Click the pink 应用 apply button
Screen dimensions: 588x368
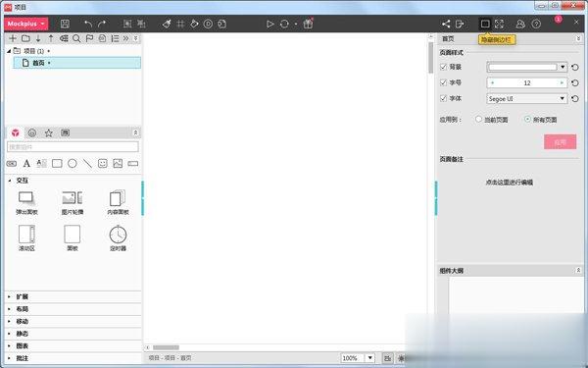click(560, 142)
